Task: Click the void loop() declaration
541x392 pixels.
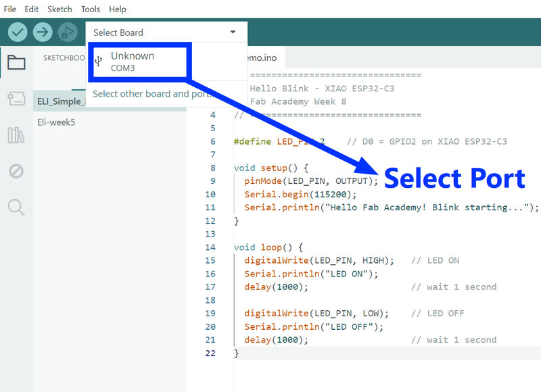Action: pos(268,247)
